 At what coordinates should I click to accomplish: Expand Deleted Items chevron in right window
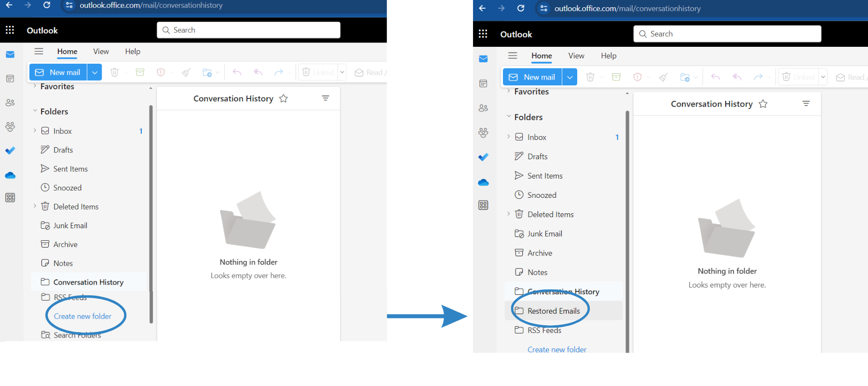coord(508,214)
